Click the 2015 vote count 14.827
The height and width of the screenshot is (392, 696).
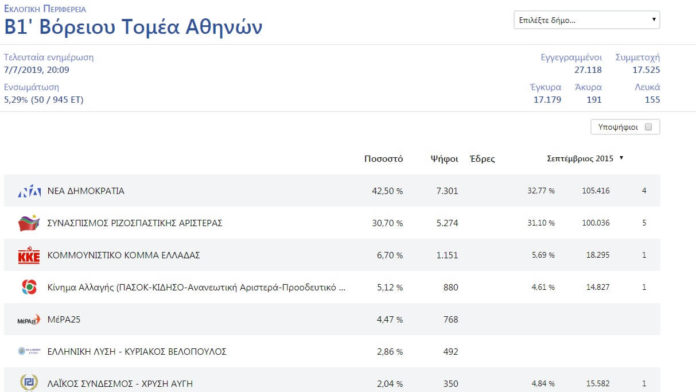coord(597,287)
